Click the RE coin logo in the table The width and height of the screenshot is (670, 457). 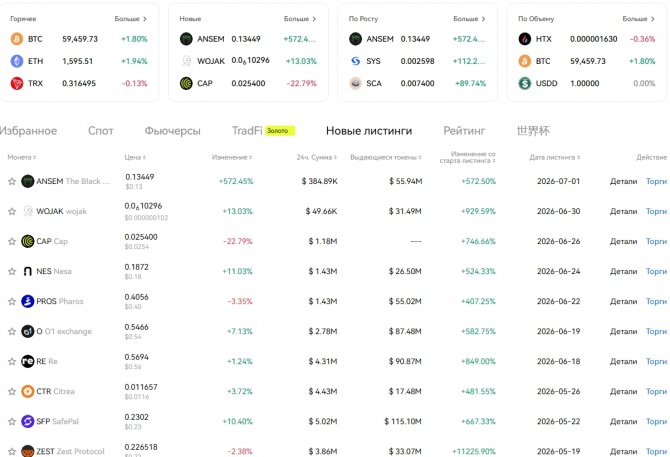28,361
